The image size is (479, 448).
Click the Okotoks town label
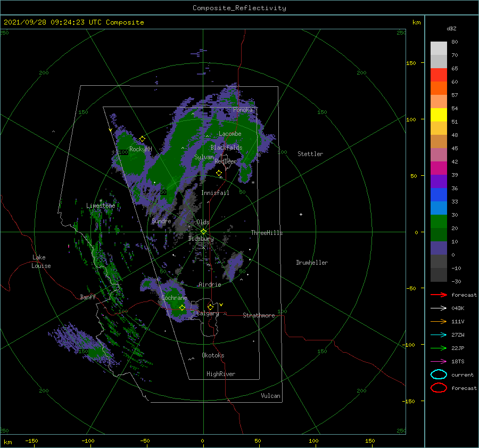click(x=213, y=355)
